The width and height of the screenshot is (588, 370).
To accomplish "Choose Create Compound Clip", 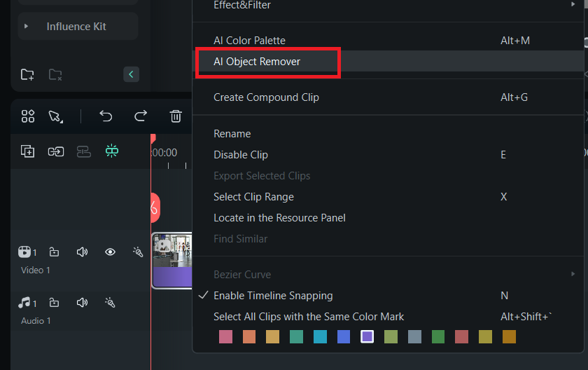I will click(266, 97).
